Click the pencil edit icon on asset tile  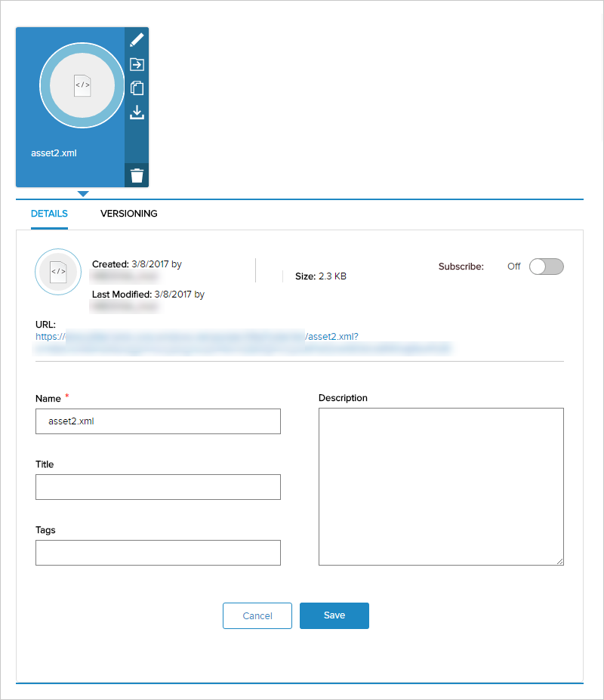coord(137,40)
